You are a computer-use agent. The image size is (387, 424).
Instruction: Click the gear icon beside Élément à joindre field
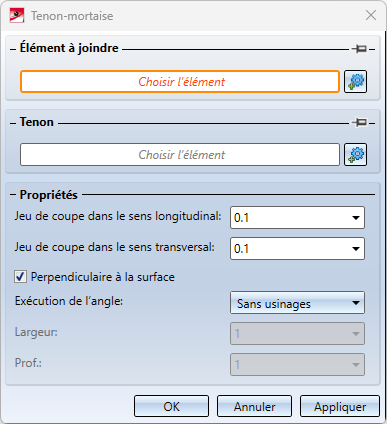click(356, 82)
